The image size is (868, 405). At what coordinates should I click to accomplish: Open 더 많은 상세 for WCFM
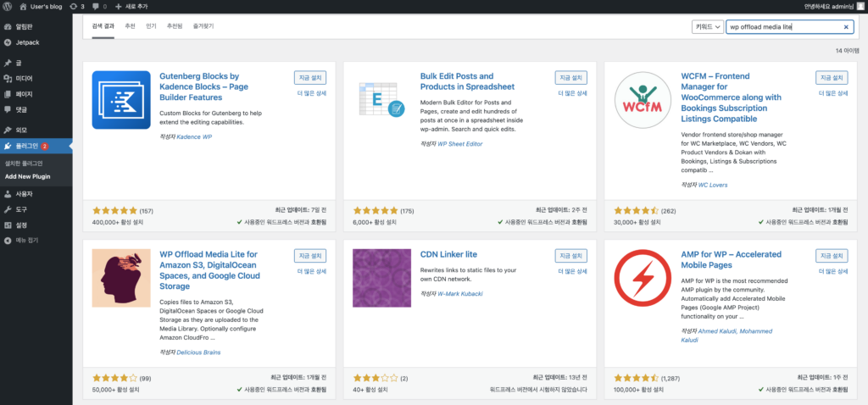pos(834,93)
